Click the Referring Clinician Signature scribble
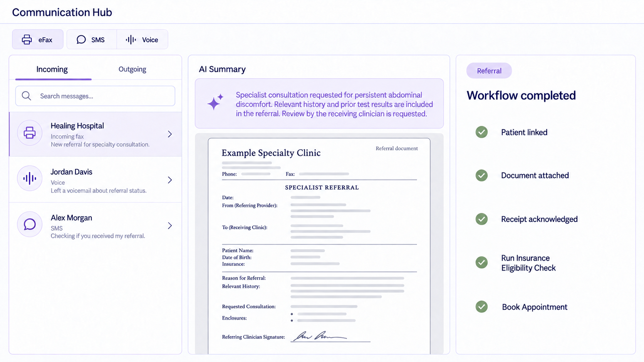This screenshot has width=644, height=362. [x=320, y=336]
